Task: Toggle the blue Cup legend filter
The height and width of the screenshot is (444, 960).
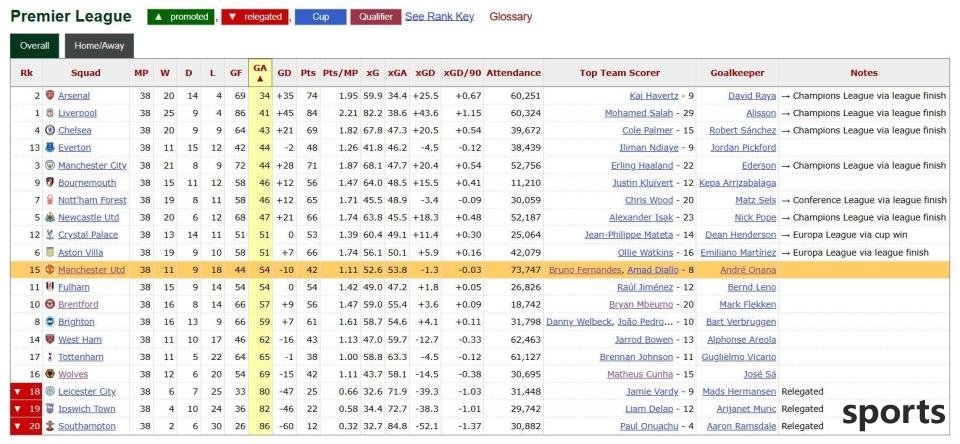Action: tap(321, 17)
